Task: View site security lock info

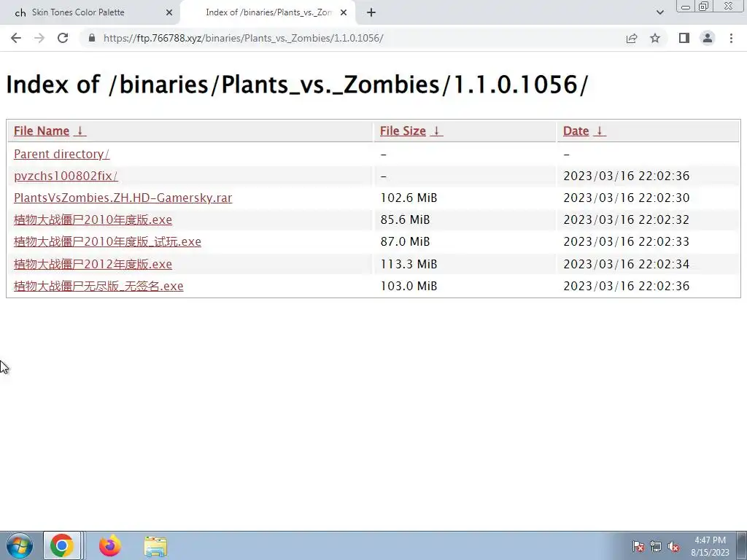Action: coord(92,38)
